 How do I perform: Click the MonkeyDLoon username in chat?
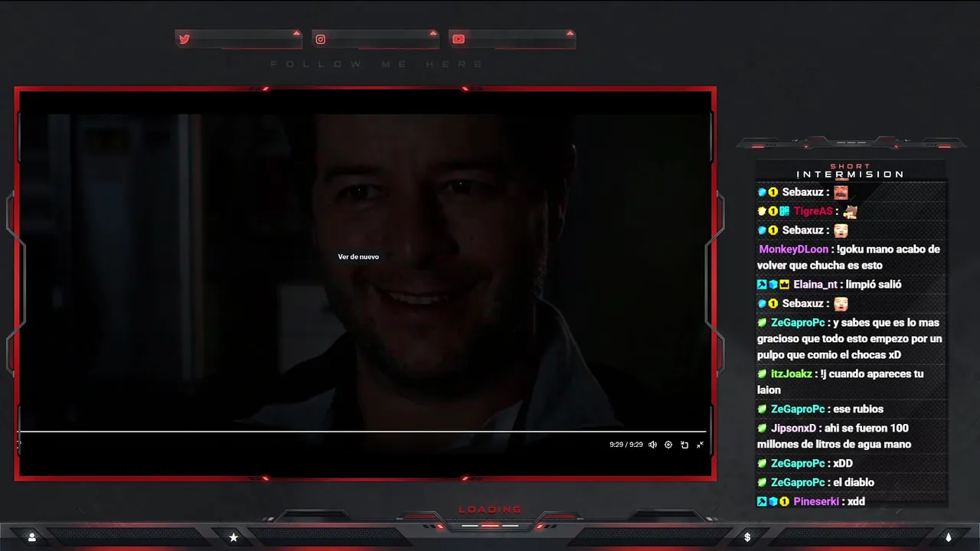(x=794, y=249)
